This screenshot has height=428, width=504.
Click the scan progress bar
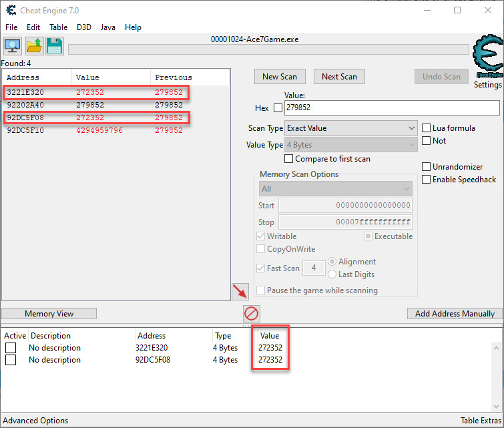[268, 49]
